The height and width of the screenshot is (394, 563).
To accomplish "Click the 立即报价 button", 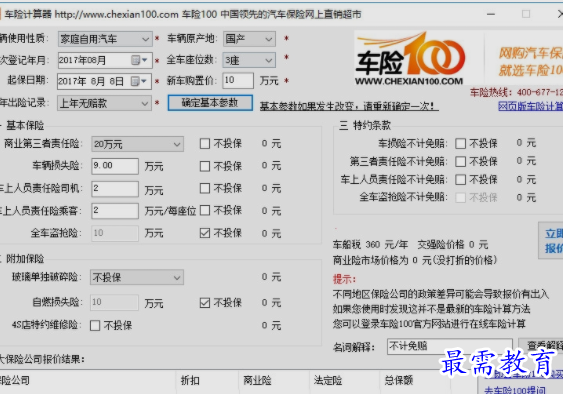I will [x=552, y=241].
